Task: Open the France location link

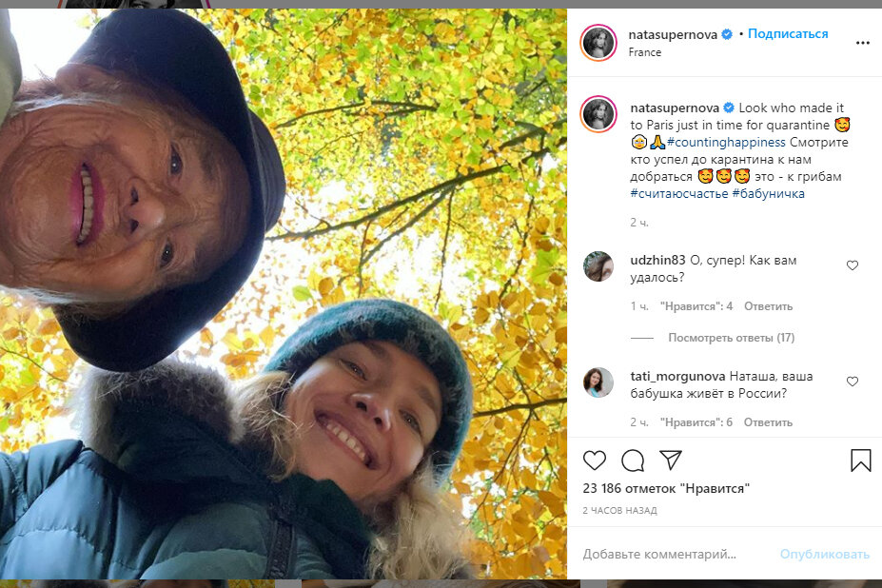Action: [x=644, y=52]
